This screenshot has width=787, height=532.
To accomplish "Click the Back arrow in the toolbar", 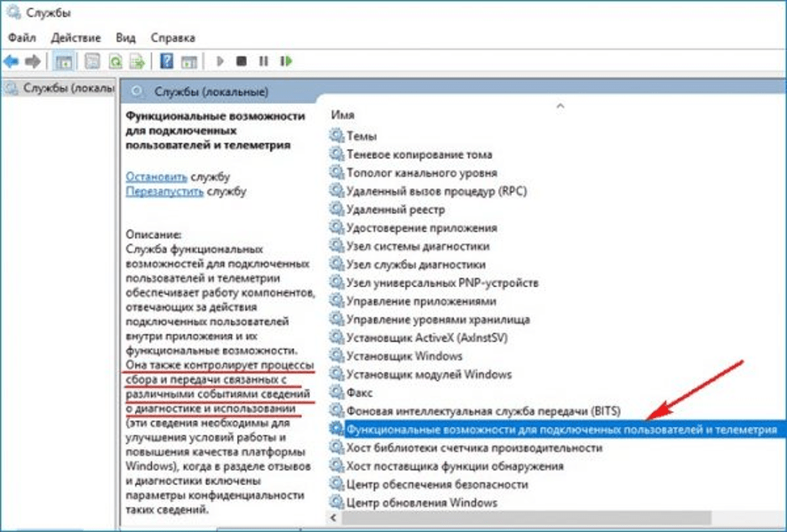I will coord(11,61).
